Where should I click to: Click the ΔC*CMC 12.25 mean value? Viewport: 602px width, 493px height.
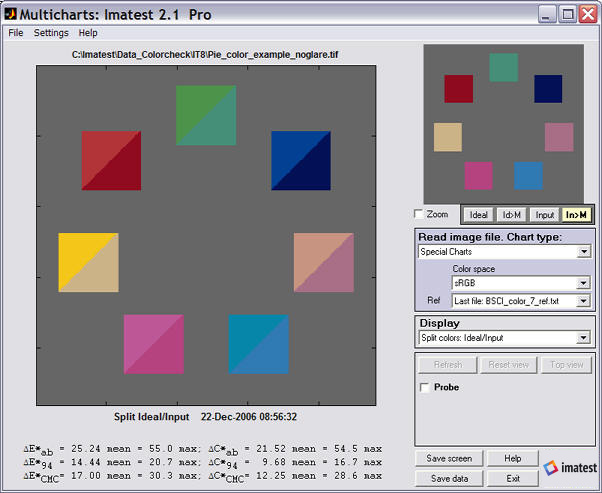tap(271, 476)
